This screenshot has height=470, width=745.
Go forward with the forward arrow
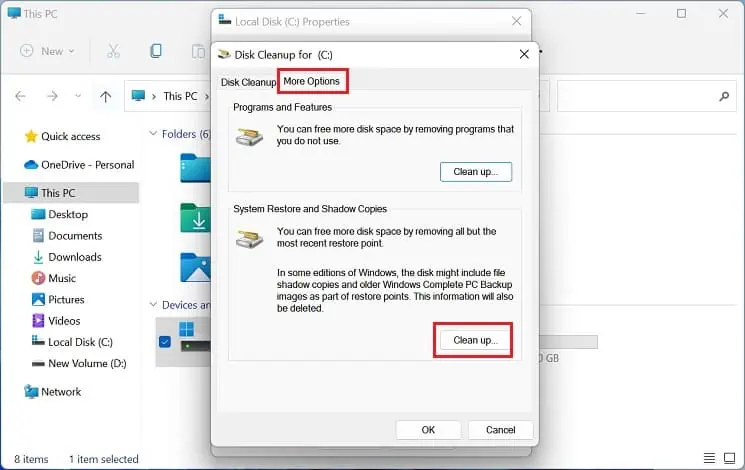click(x=52, y=96)
